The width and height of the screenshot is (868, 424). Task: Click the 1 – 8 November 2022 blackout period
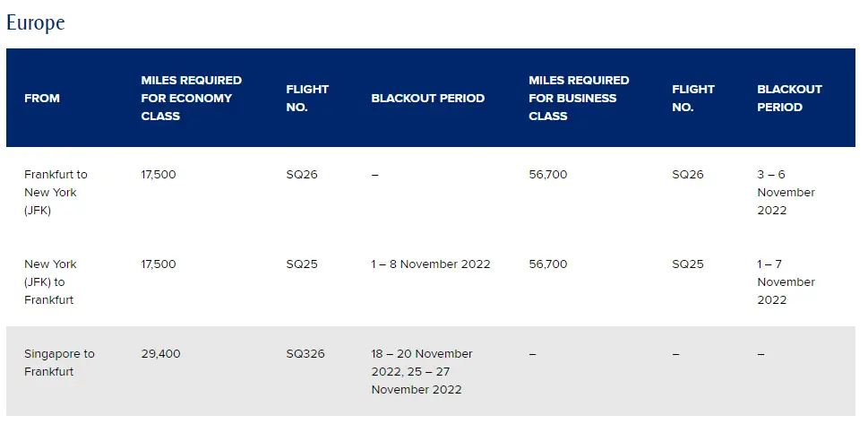(431, 264)
